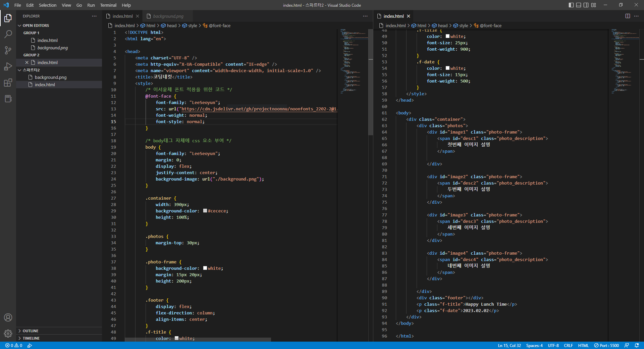Image resolution: width=644 pixels, height=349 pixels.
Task: Click CRLF end of line selector
Action: click(x=569, y=345)
